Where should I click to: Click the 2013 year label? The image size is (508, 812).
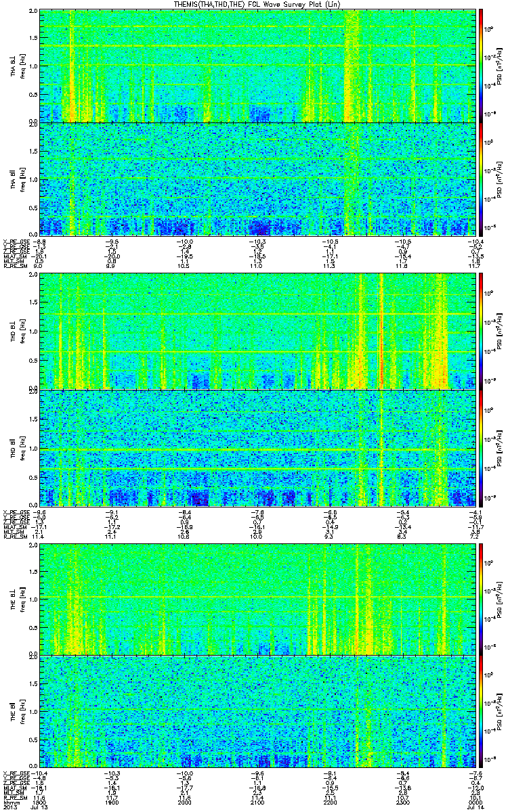point(9,807)
